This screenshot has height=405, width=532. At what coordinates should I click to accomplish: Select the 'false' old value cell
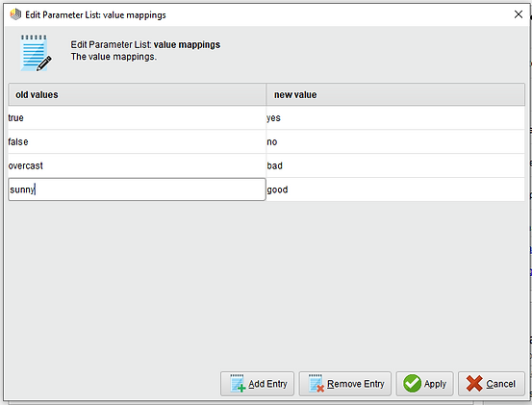[x=137, y=141]
